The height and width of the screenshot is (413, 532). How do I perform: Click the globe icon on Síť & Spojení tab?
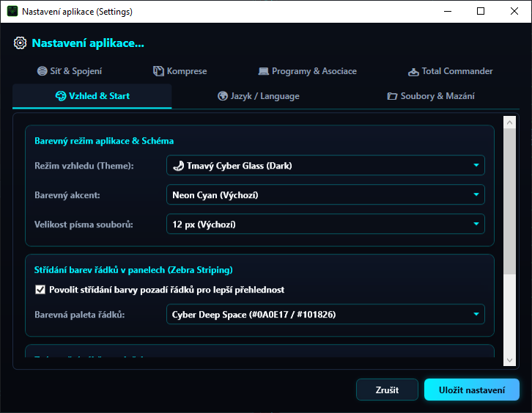pyautogui.click(x=42, y=71)
